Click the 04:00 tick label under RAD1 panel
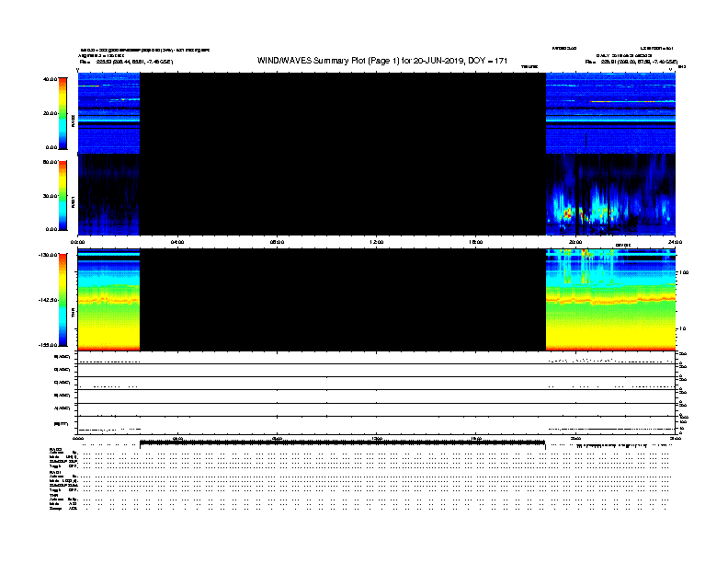Image resolution: width=728 pixels, height=563 pixels. (177, 242)
